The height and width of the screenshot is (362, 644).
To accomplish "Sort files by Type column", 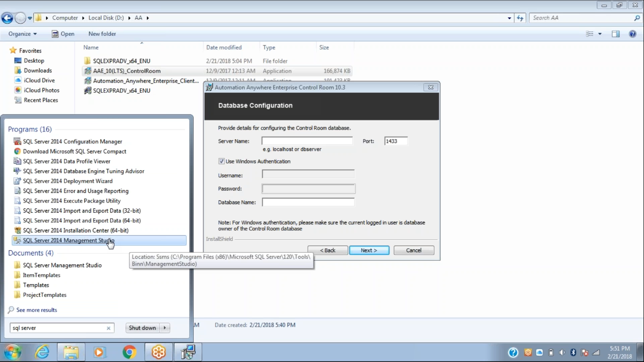I will 269,48.
